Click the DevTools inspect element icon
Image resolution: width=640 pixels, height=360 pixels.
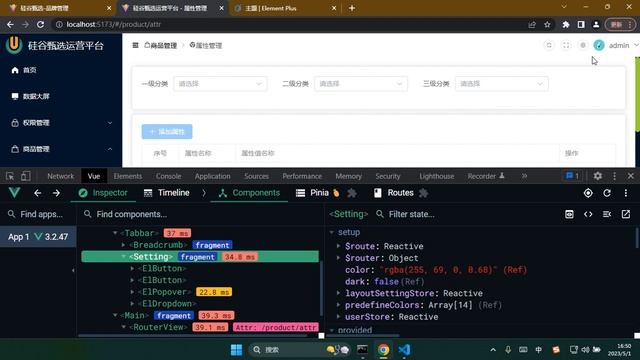(10, 176)
